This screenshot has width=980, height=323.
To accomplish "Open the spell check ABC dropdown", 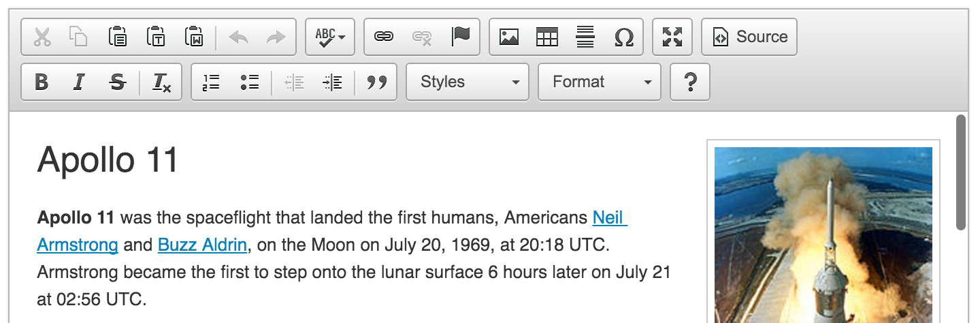I will click(330, 37).
